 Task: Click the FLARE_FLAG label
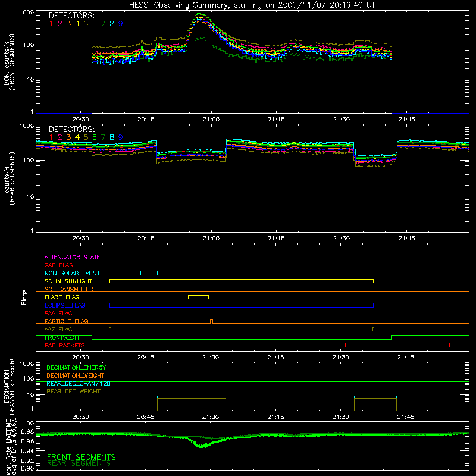[x=62, y=297]
